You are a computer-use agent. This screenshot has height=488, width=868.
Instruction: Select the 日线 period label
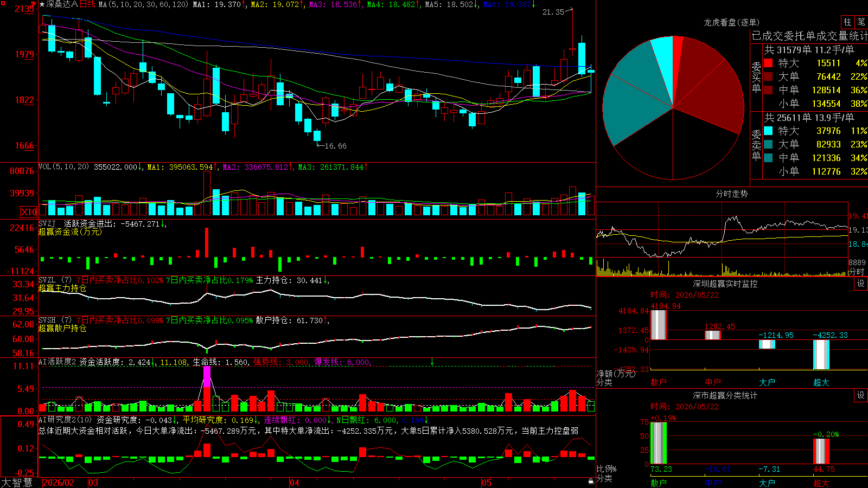click(87, 4)
